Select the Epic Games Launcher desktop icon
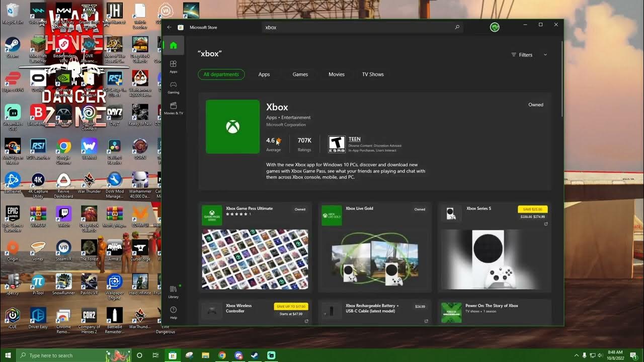This screenshot has height=362, width=644. 13,219
